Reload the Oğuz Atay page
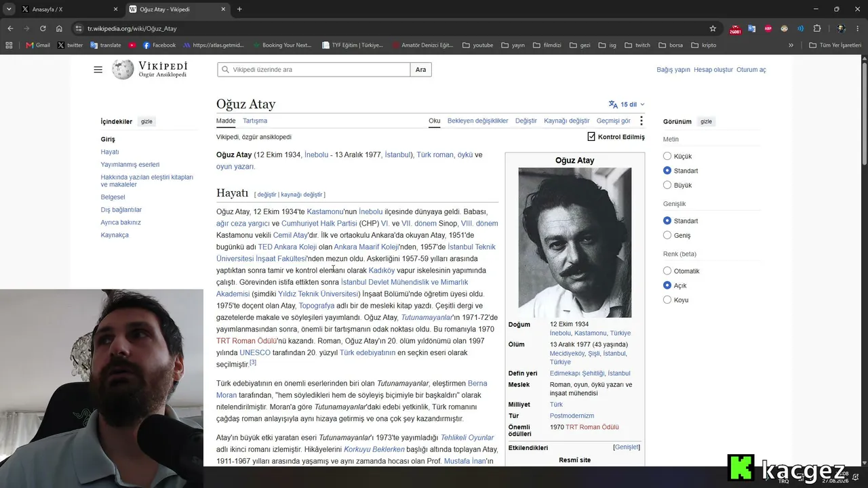 click(43, 28)
